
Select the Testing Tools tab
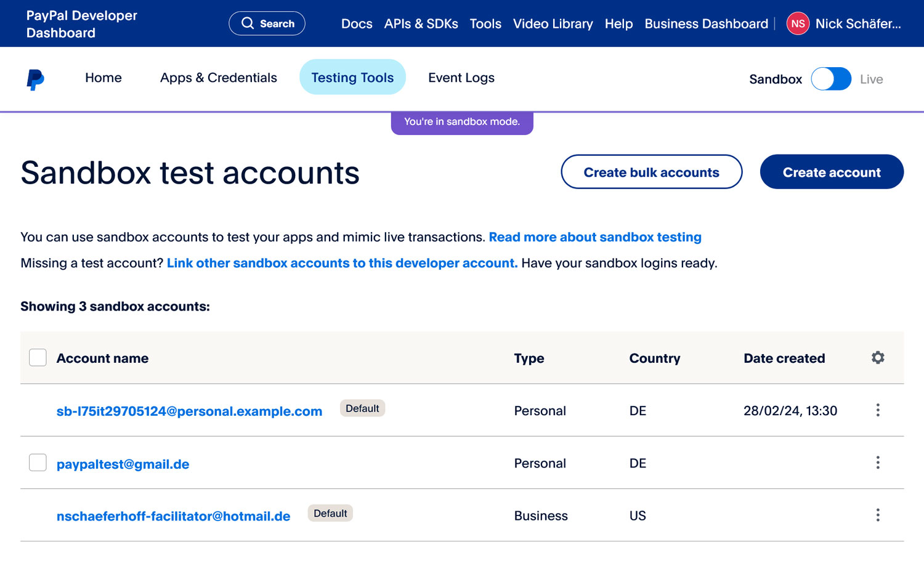pos(352,77)
